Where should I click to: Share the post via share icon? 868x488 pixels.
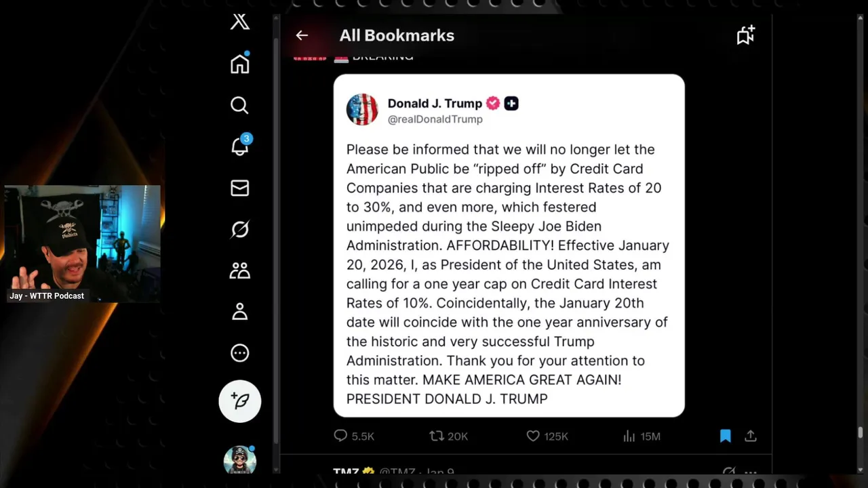(x=751, y=436)
